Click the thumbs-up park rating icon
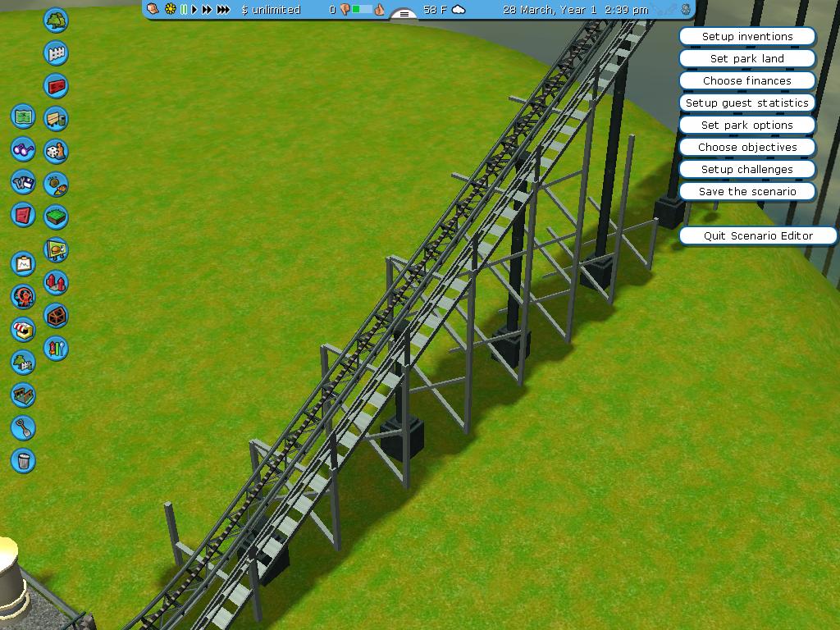 coord(379,9)
